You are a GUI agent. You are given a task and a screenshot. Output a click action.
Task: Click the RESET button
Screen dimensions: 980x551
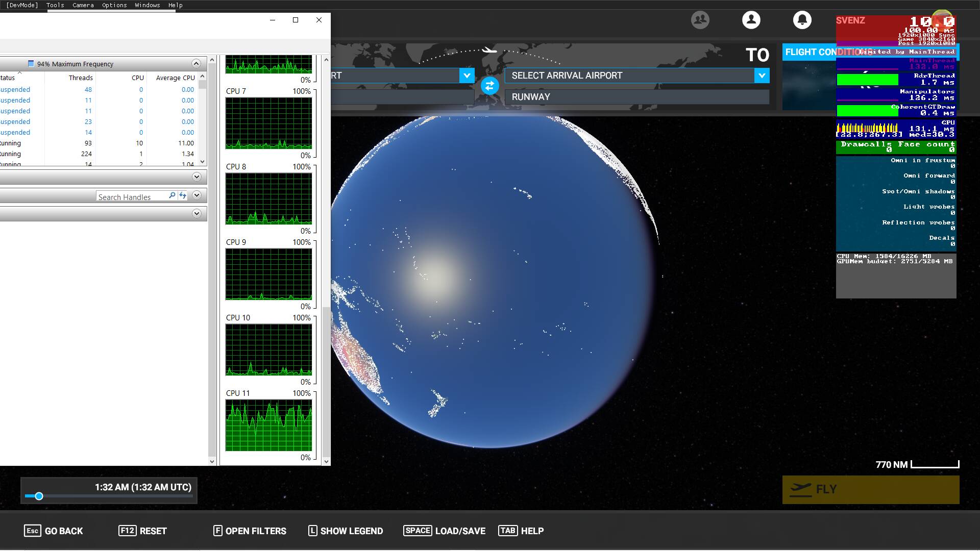pos(142,531)
